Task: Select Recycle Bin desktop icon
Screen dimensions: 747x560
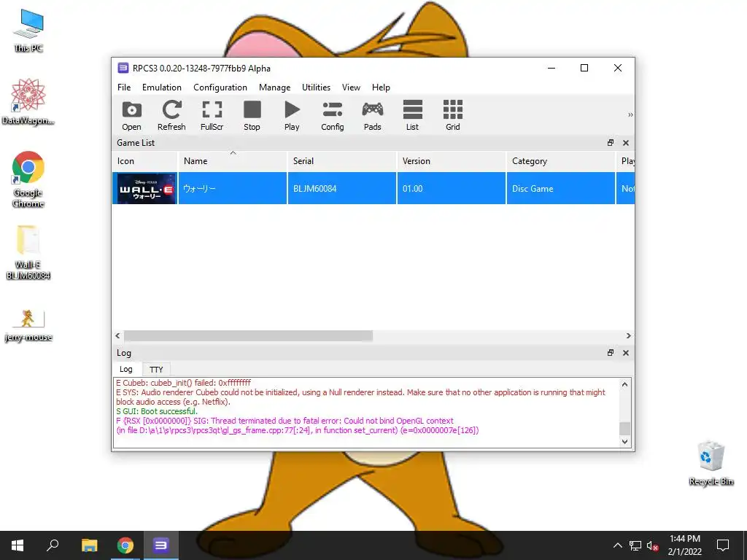Action: [711, 463]
